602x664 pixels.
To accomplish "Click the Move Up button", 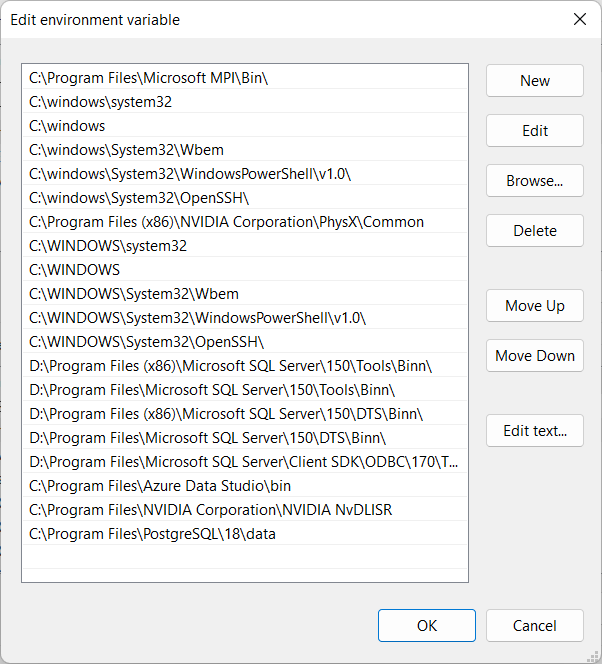I will 535,305.
